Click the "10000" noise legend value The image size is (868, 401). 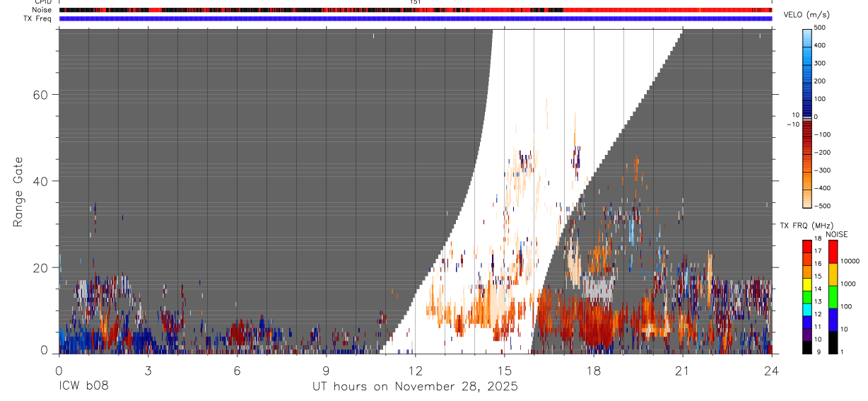pyautogui.click(x=850, y=262)
